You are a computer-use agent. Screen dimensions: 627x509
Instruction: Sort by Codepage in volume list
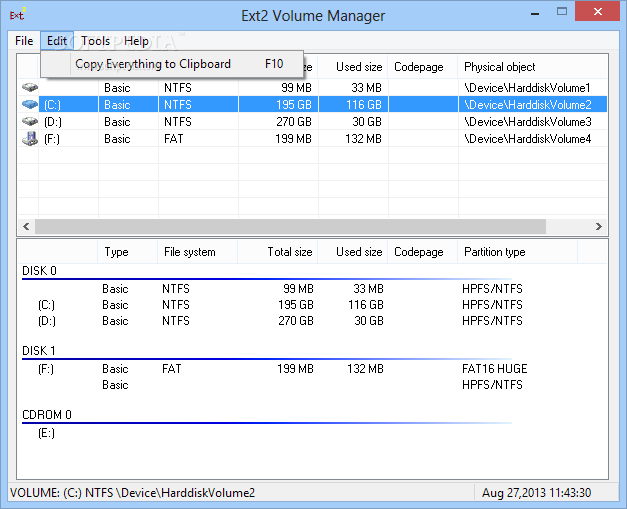click(419, 67)
